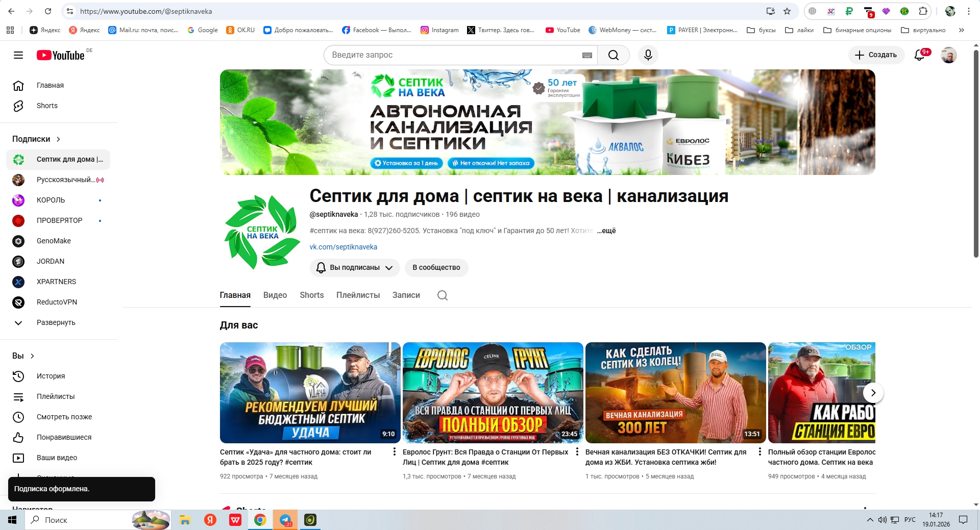This screenshot has height=530, width=980.
Task: Open the Евролос Грунт video thumbnail
Action: 493,392
